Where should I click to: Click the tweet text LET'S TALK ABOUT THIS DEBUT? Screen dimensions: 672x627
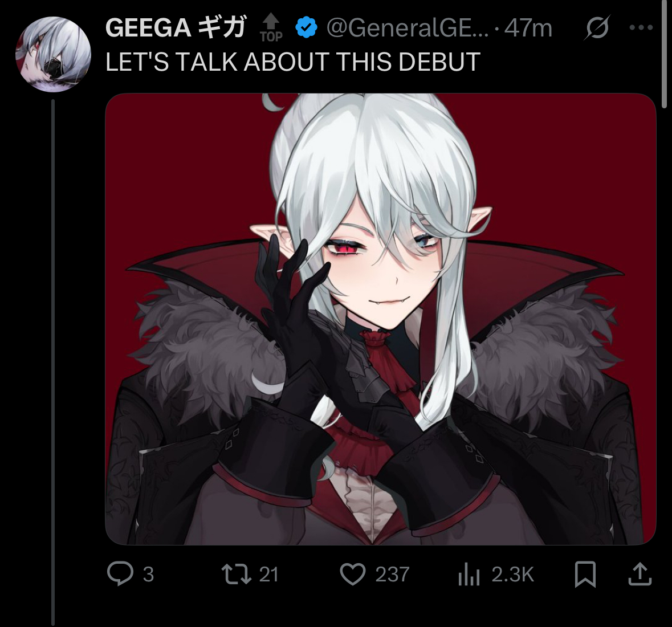tap(293, 62)
